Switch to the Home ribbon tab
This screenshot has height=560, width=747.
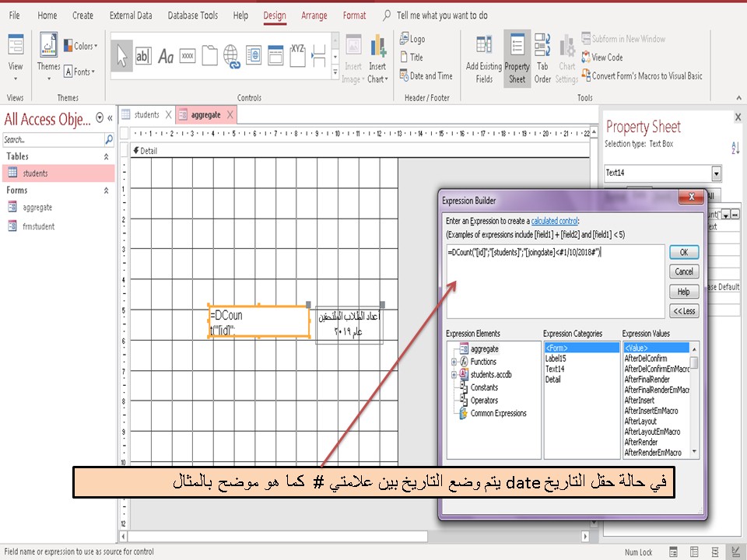click(x=47, y=16)
